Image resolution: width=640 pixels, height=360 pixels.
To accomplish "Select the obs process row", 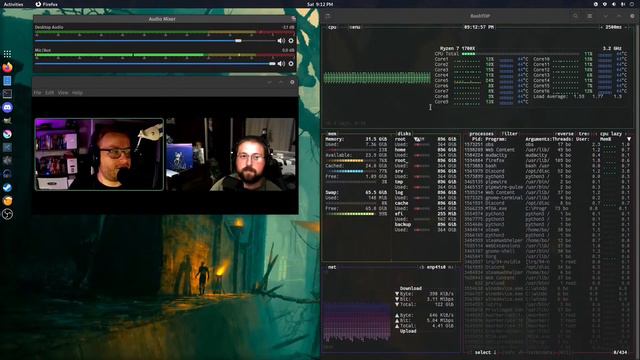I will click(547, 144).
